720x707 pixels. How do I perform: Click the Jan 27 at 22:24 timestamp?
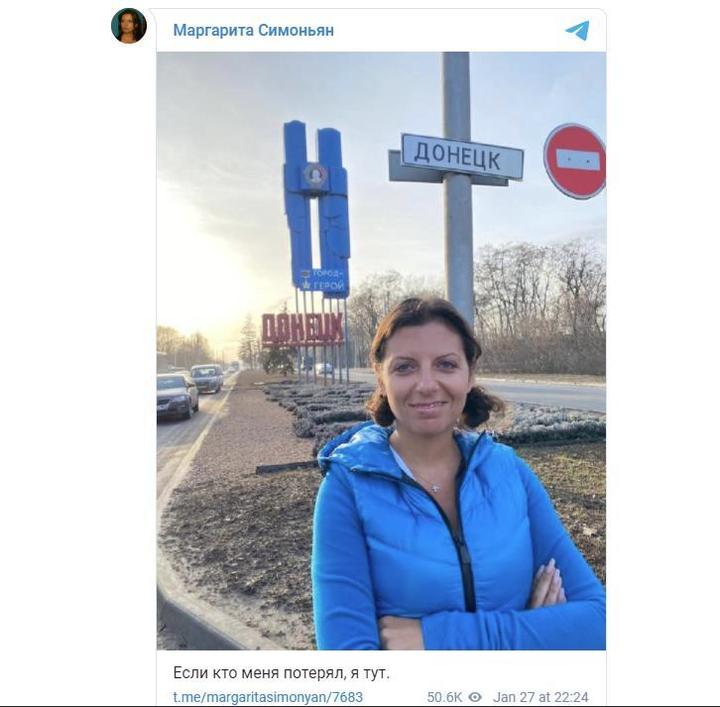[540, 697]
